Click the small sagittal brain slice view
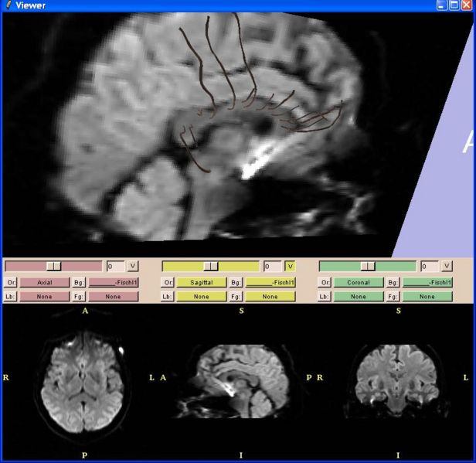This screenshot has height=463, width=476. pyautogui.click(x=240, y=378)
